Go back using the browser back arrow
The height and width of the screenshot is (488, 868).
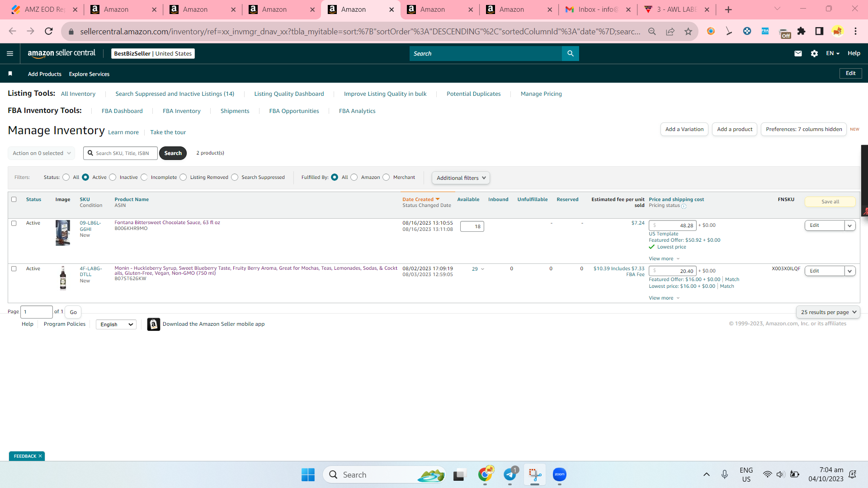pos(12,31)
